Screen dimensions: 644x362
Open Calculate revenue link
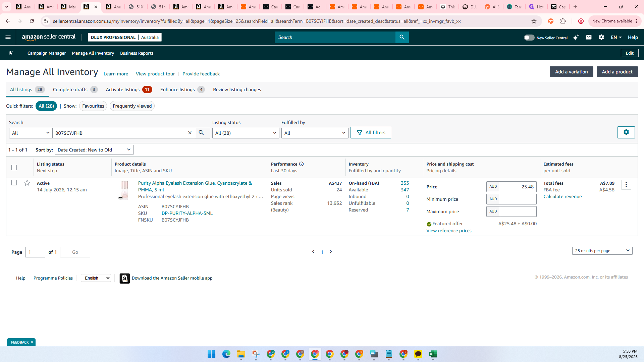pyautogui.click(x=562, y=196)
